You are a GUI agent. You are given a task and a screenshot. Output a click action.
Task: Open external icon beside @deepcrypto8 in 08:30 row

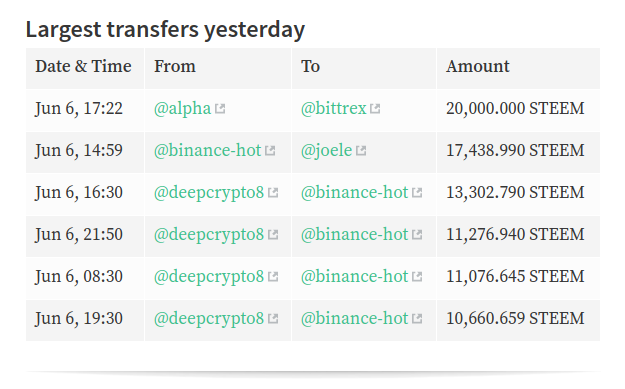point(273,277)
